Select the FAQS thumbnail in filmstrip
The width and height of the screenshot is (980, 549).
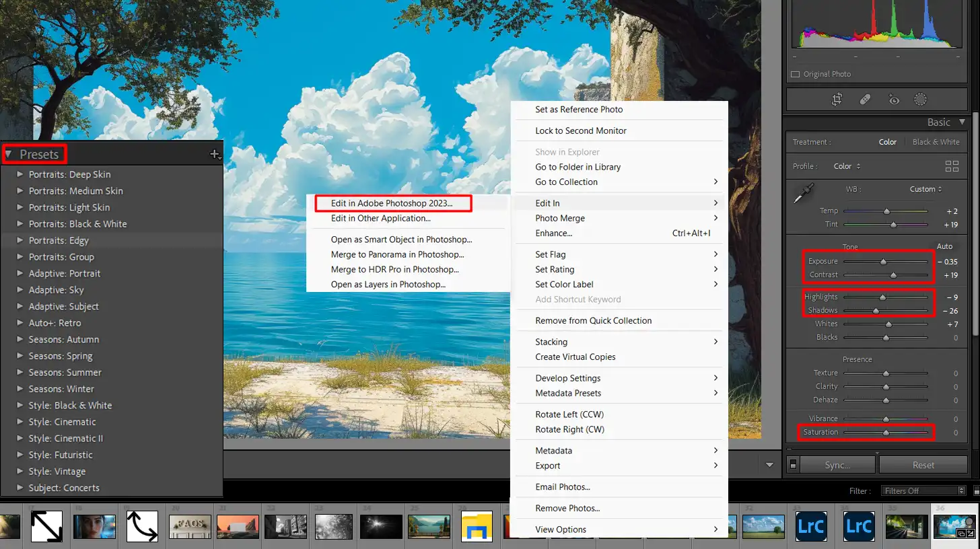pyautogui.click(x=190, y=527)
